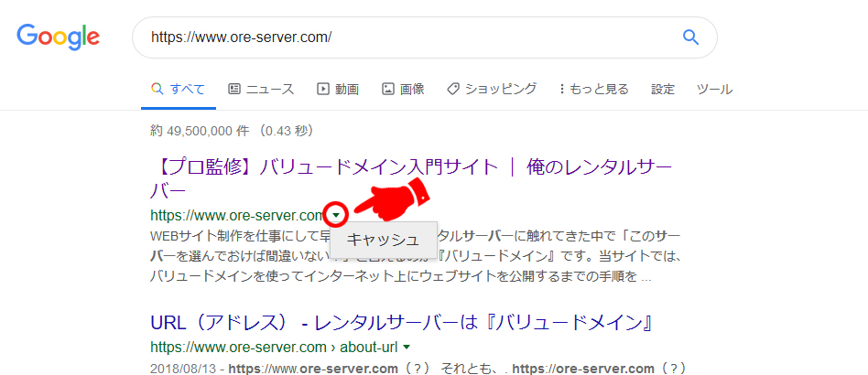This screenshot has height=375, width=868.
Task: Select the すべて tab
Action: point(179,89)
